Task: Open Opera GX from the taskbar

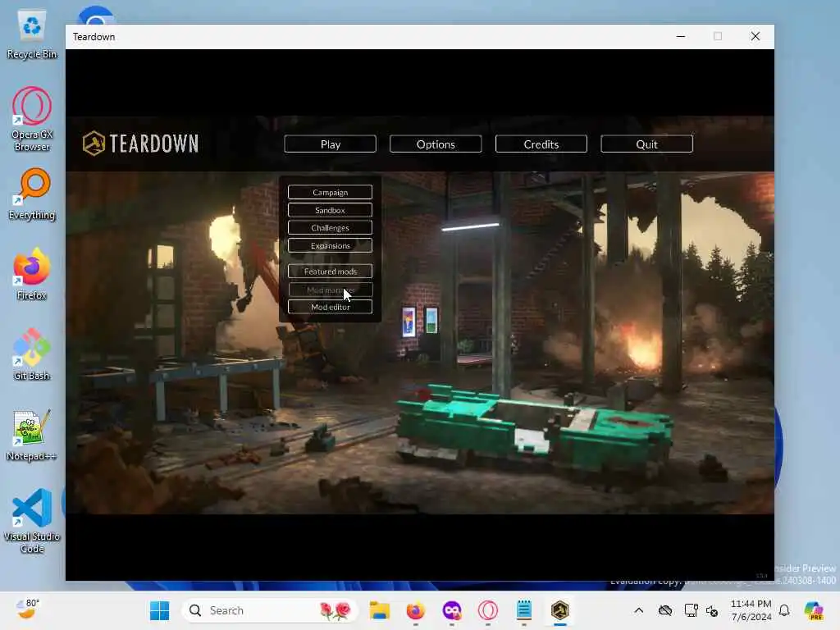Action: [487, 610]
